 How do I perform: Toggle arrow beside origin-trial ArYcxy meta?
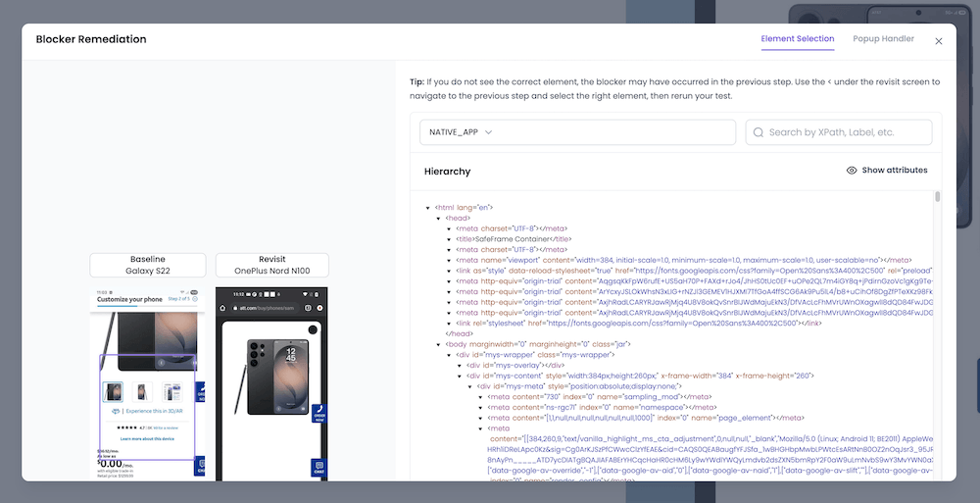click(449, 292)
